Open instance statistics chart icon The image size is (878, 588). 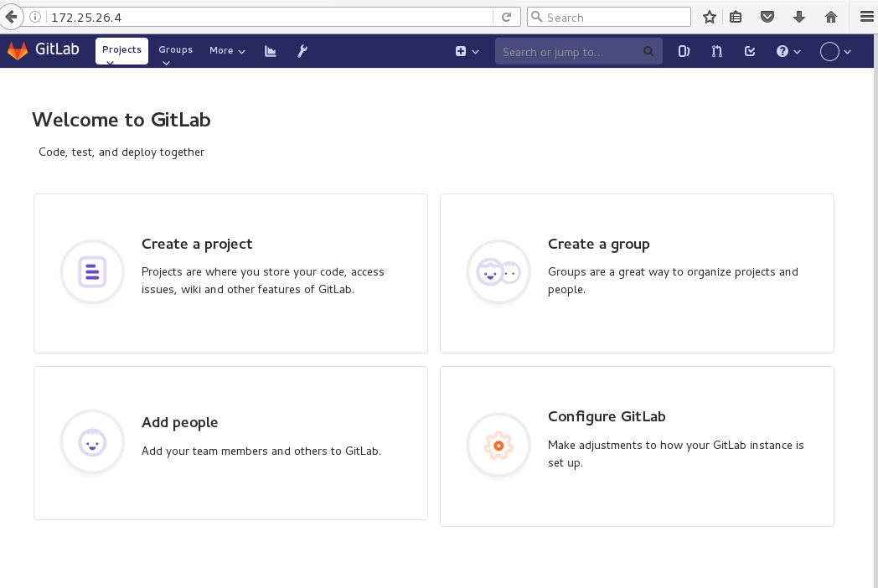point(271,51)
